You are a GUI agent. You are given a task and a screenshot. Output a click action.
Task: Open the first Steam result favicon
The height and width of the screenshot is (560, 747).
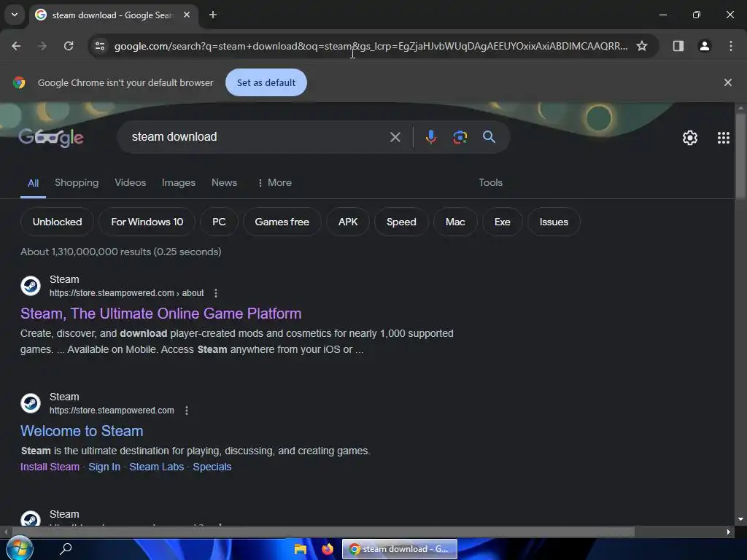coord(31,286)
